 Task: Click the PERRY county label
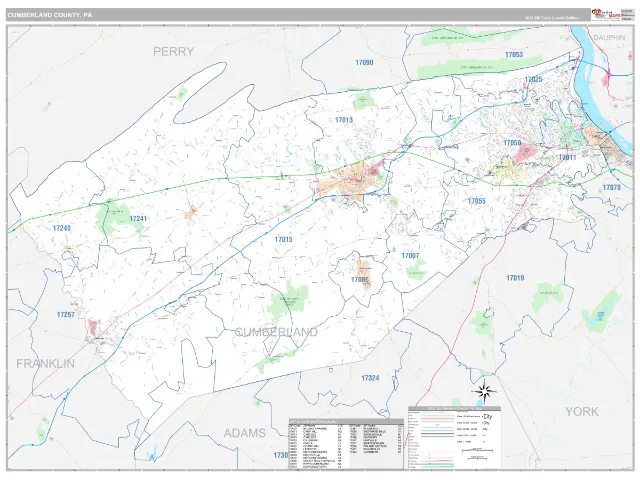click(x=173, y=51)
